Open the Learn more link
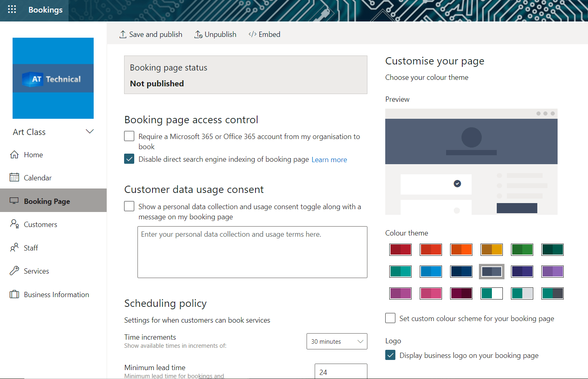The image size is (588, 379). pos(329,159)
